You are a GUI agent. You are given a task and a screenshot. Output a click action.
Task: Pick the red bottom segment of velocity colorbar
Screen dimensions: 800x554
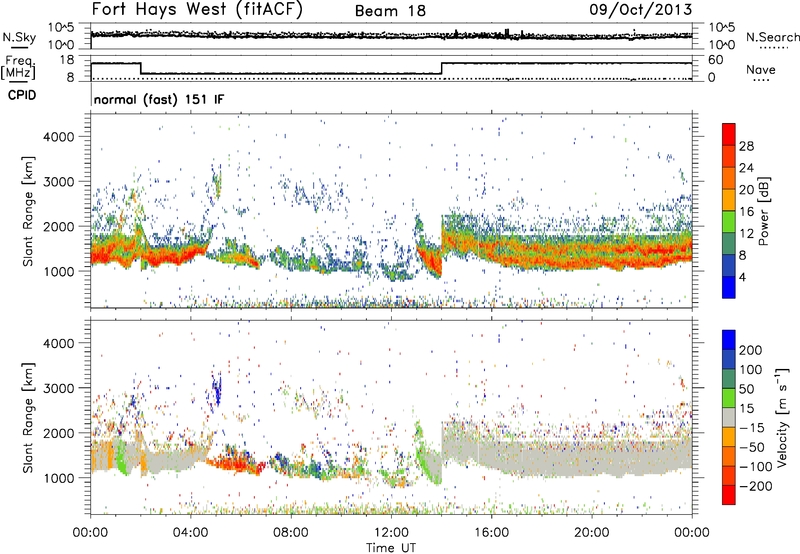(729, 495)
